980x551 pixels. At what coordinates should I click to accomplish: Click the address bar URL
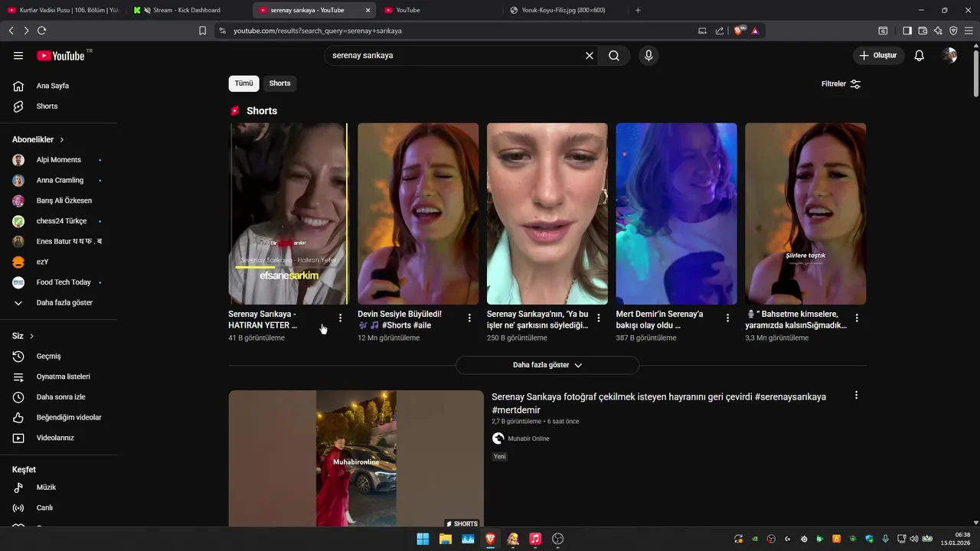pyautogui.click(x=317, y=31)
